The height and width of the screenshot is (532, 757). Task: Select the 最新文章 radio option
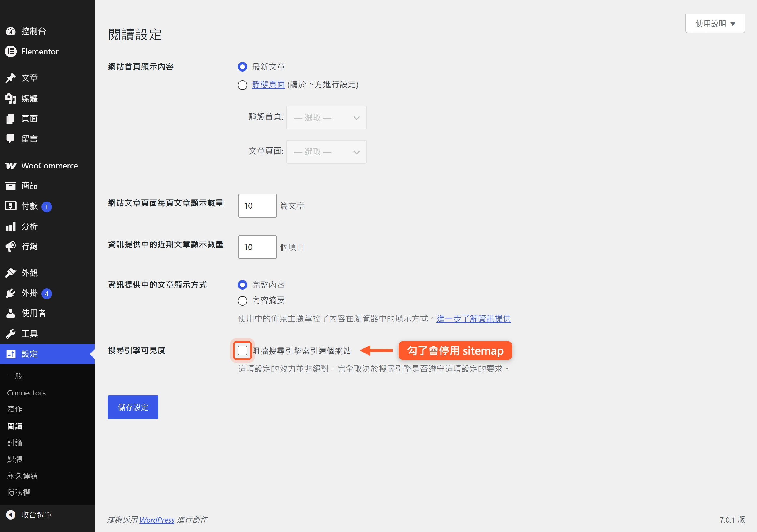[242, 67]
